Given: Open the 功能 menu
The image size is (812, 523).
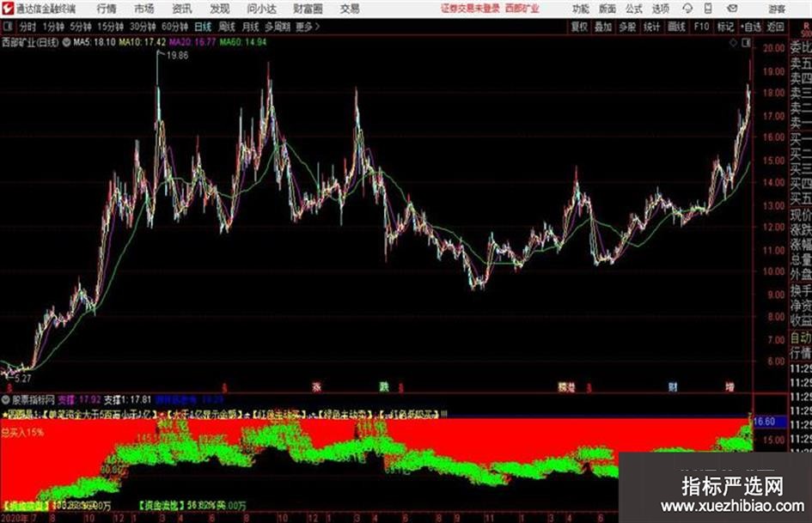Looking at the screenshot, I should (581, 9).
